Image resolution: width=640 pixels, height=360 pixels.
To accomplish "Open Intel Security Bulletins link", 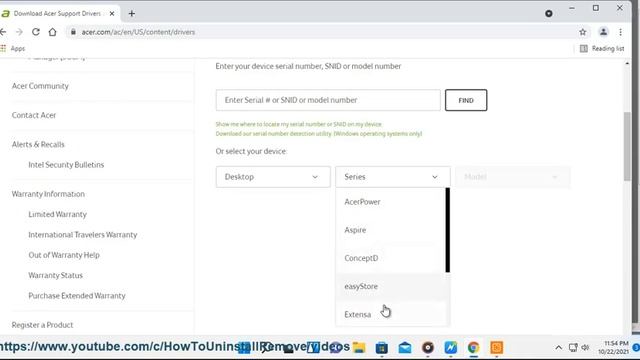I will point(66,165).
